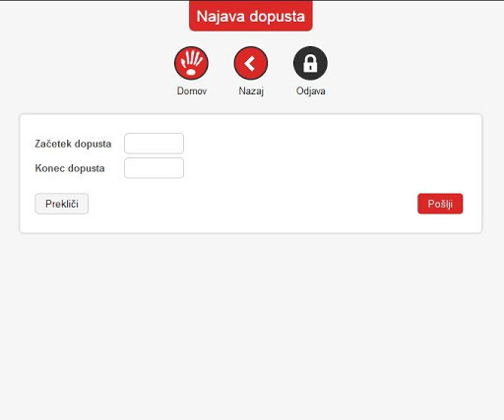Screen dimensions: 504x420
Task: Click the Domov text under the hand icon
Action: coord(192,90)
